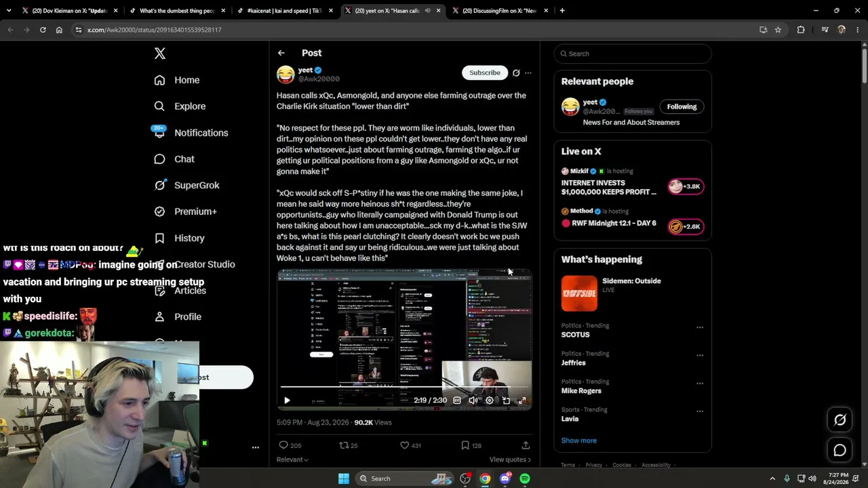Open browser extensions puzzle icon

[801, 30]
